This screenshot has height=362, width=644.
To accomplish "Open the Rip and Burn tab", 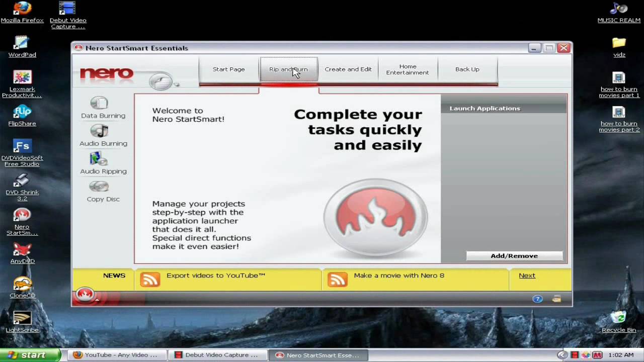I will point(288,69).
